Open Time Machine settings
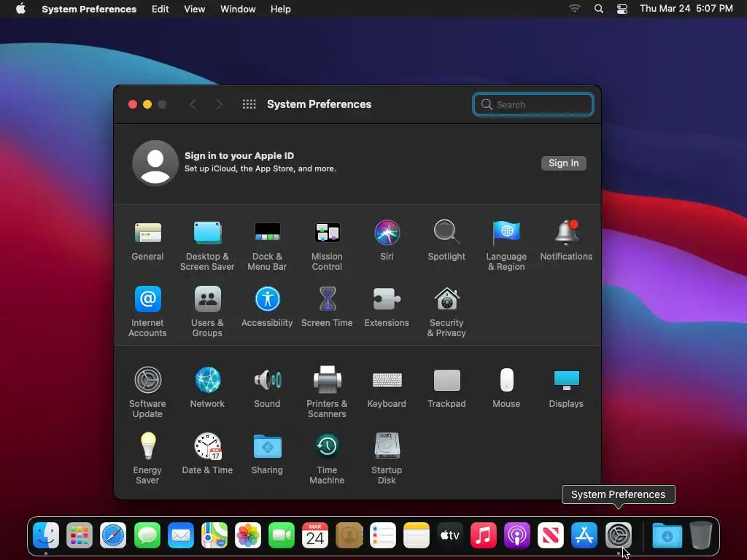The image size is (747, 560). pos(327,459)
